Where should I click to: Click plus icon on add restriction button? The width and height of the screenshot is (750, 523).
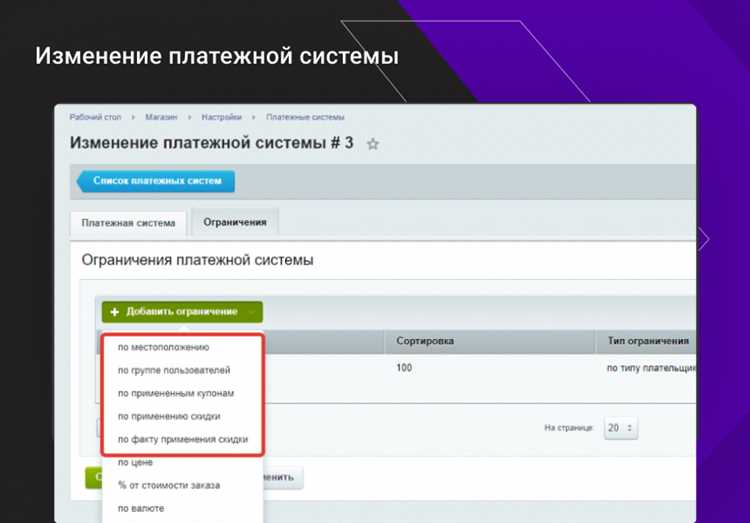tap(114, 312)
